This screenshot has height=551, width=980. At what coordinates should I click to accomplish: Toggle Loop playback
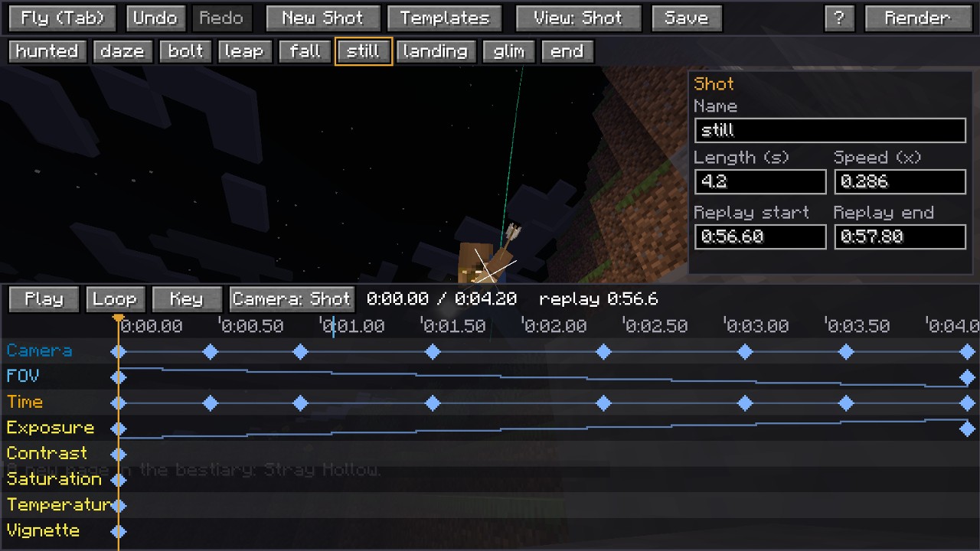[114, 299]
